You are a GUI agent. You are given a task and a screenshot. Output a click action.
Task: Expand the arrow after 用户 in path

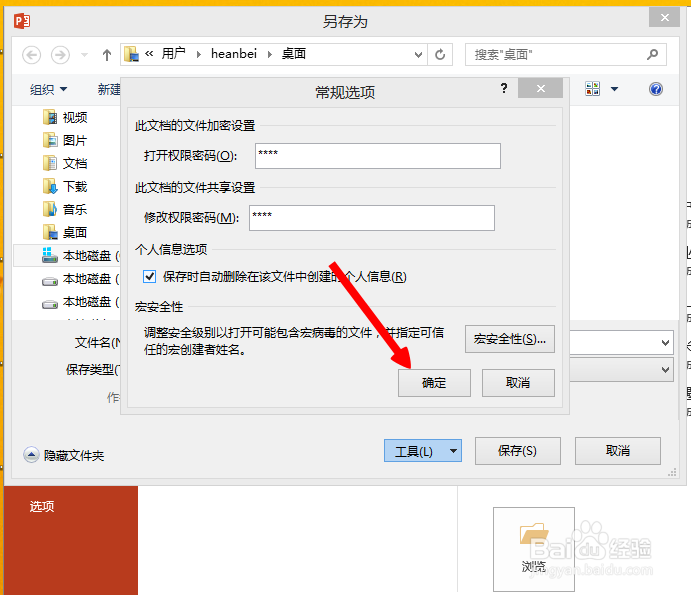[x=199, y=55]
